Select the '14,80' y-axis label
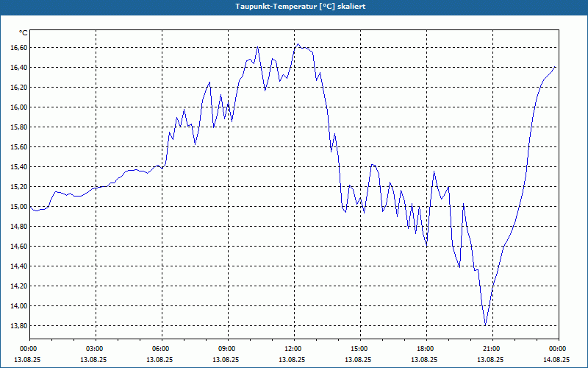588x368 pixels. coord(20,227)
